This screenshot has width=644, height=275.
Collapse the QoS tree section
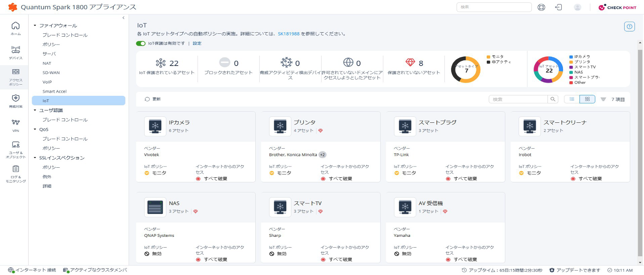click(x=35, y=129)
